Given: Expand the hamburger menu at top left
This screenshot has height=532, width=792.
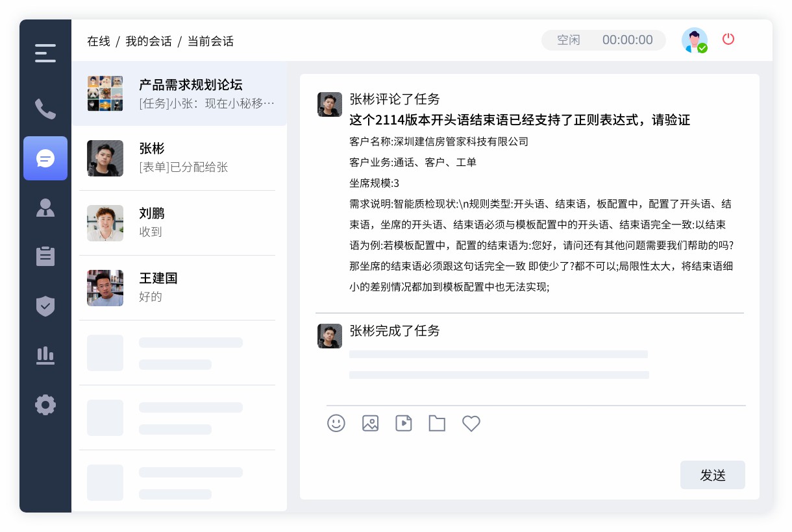Looking at the screenshot, I should 45,53.
